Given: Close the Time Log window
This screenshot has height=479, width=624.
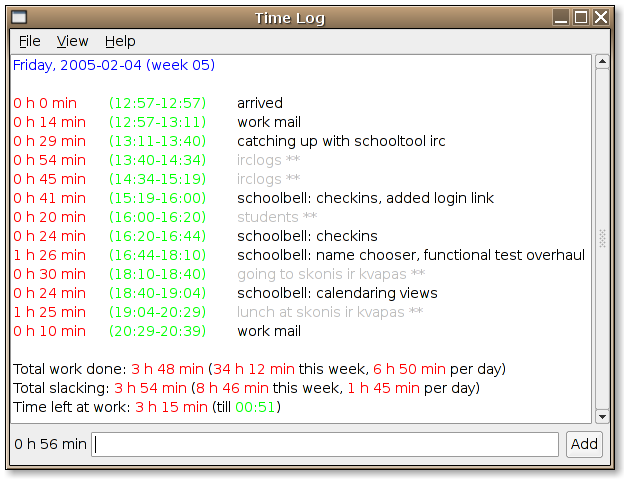Looking at the screenshot, I should 601,17.
